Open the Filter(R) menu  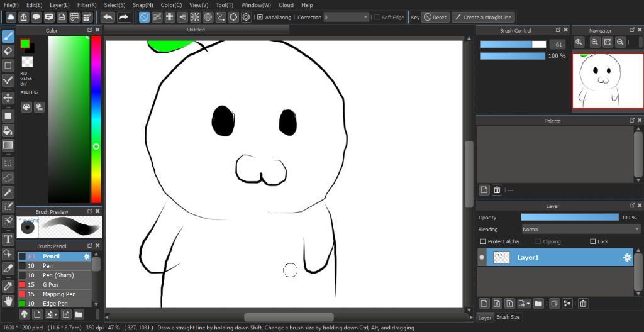87,5
